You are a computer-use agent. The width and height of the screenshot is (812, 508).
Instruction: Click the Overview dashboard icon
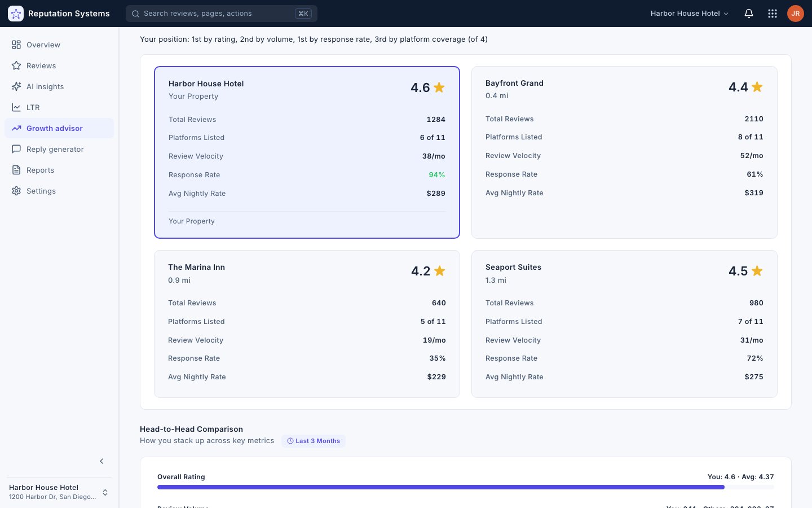click(16, 45)
